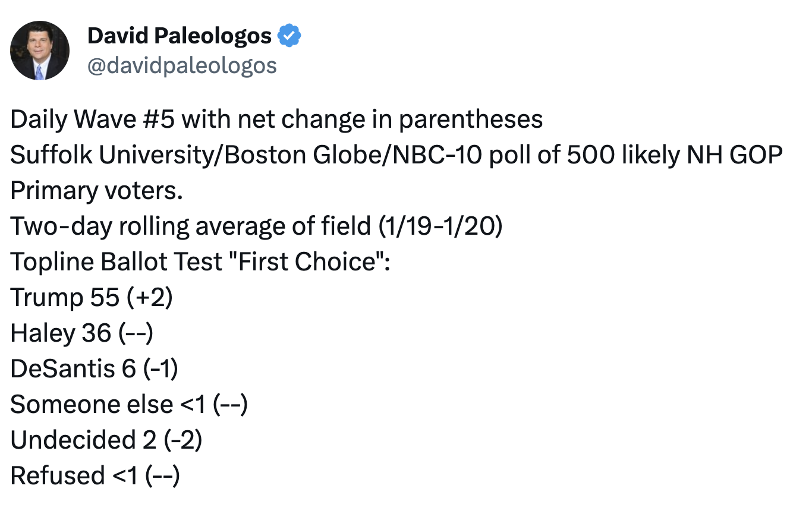Open the @davidpaleologos handle link
Screen dimensions: 812x517
pyautogui.click(x=182, y=65)
